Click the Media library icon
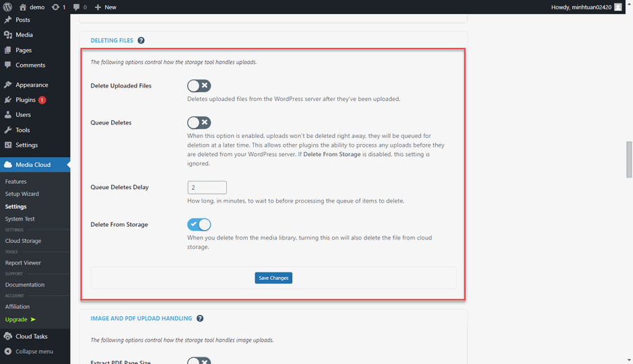Viewport: 633px width, 364px height. point(7,35)
